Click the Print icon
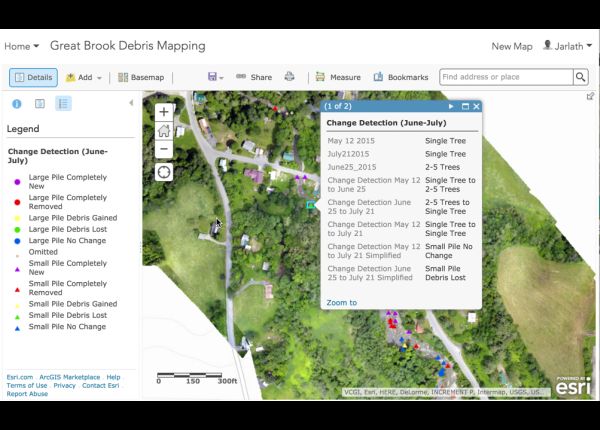 coord(290,77)
